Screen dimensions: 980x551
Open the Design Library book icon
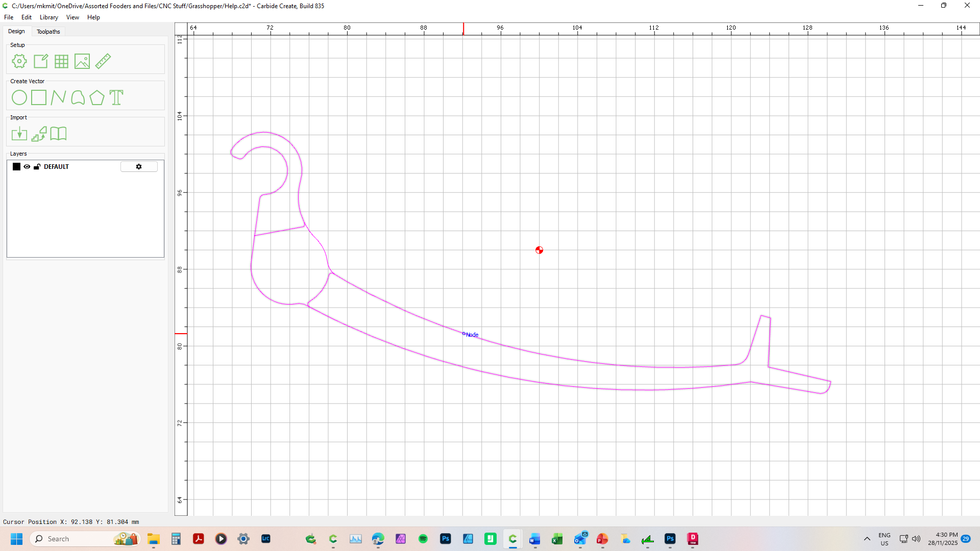pyautogui.click(x=58, y=134)
